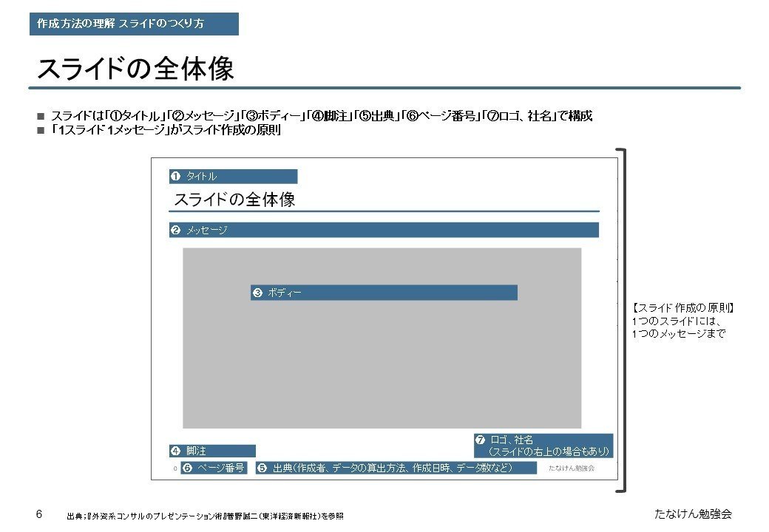The image size is (769, 532).
Task: Click the ❶ numbered circle beside タイトル
Action: (176, 176)
